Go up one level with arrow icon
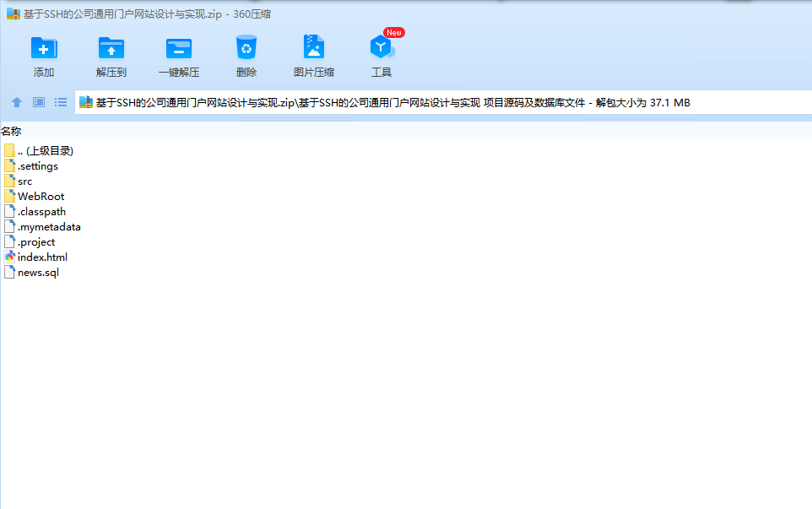Viewport: 812px width, 509px height. [x=17, y=102]
